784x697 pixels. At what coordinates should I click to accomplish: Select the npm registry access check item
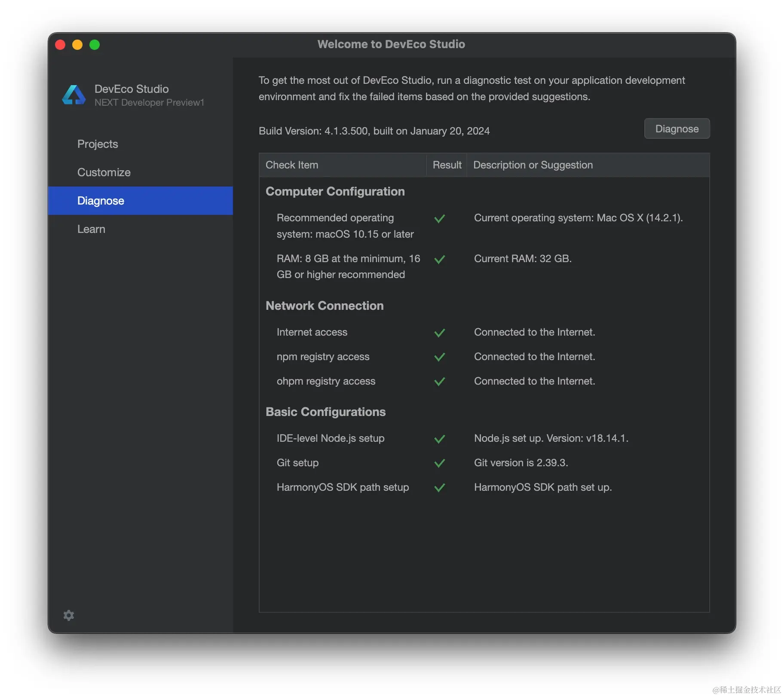coord(323,357)
